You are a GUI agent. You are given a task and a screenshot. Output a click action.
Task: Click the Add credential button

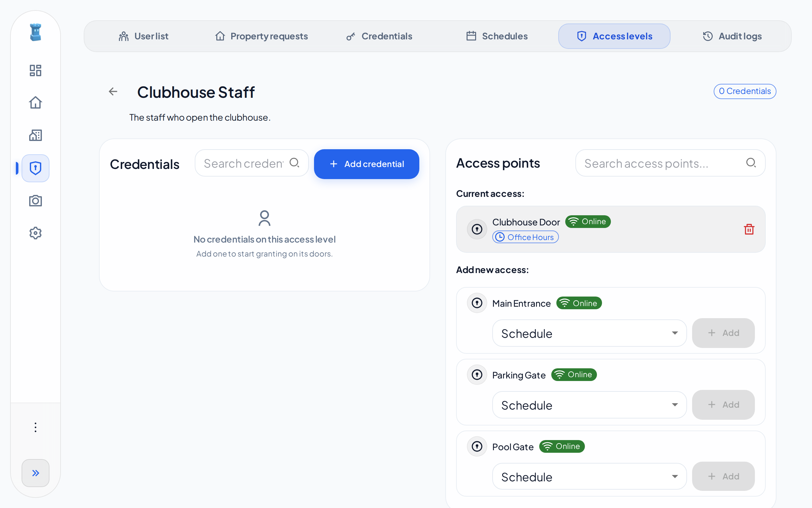pyautogui.click(x=366, y=164)
